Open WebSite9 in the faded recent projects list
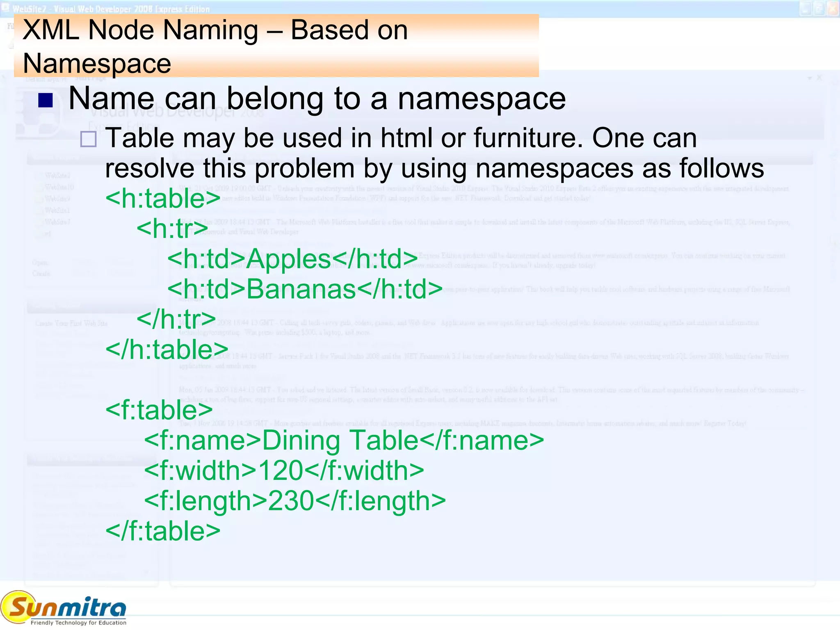Viewport: 840px width, 630px height. point(57,199)
